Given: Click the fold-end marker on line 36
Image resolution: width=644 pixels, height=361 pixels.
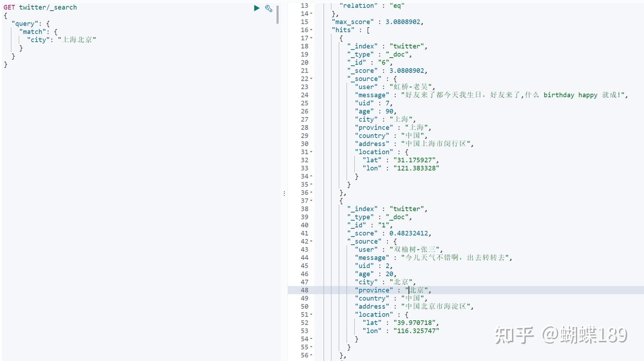Looking at the screenshot, I should (x=311, y=193).
